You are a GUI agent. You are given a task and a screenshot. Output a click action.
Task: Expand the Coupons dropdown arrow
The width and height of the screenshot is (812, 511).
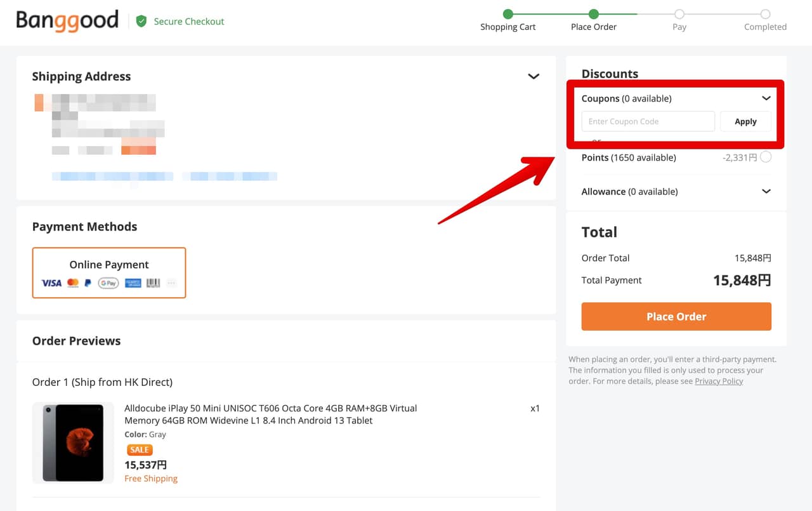click(766, 98)
